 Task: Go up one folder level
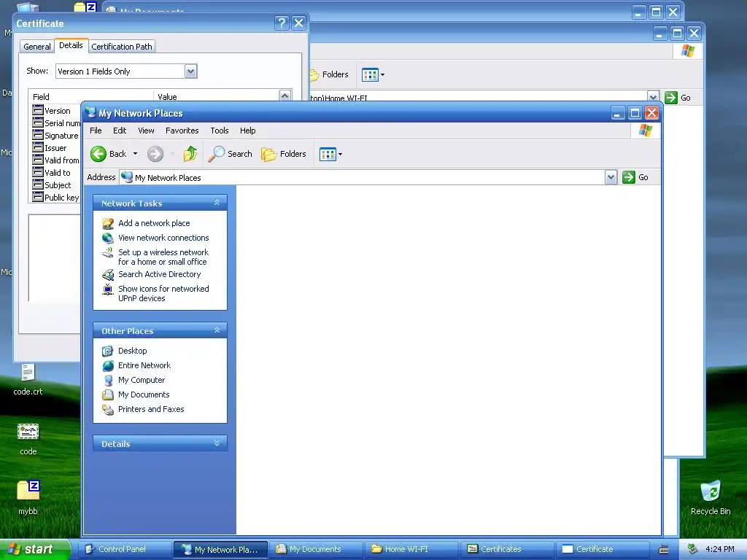tap(190, 154)
